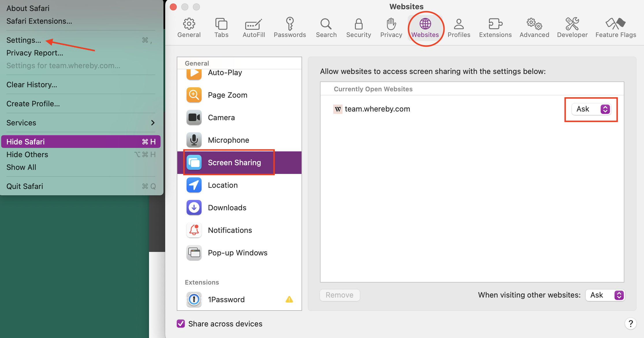The width and height of the screenshot is (644, 338).
Task: Select Notifications bell item
Action: [x=230, y=230]
